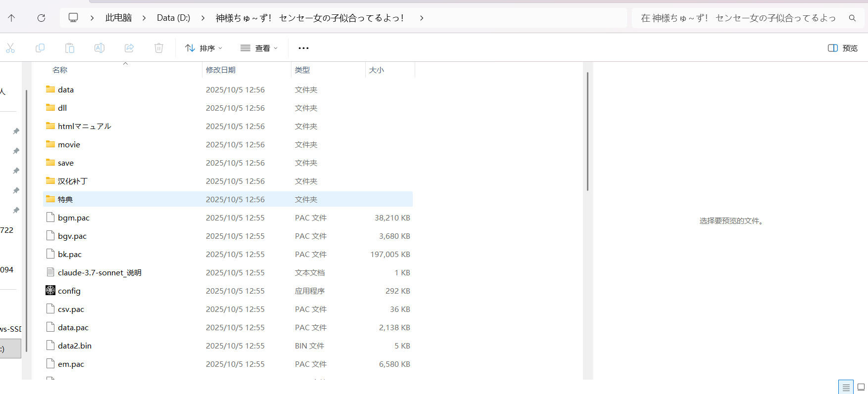Open the 查看 view dropdown

tap(259, 48)
